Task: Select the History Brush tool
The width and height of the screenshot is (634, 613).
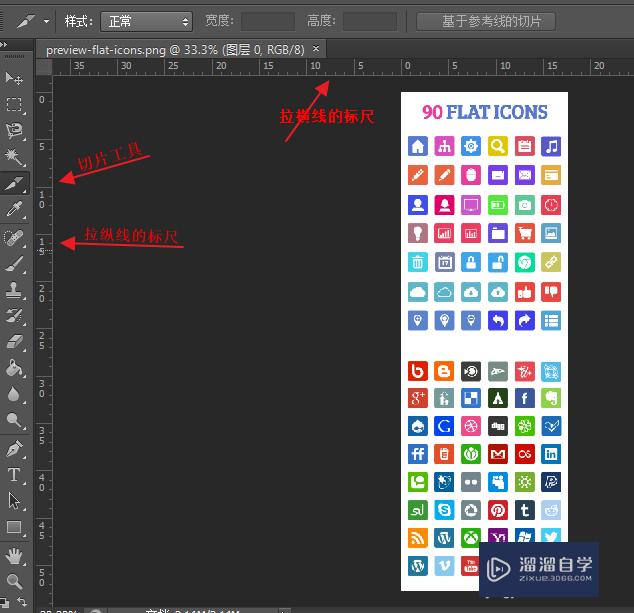Action: click(x=14, y=316)
